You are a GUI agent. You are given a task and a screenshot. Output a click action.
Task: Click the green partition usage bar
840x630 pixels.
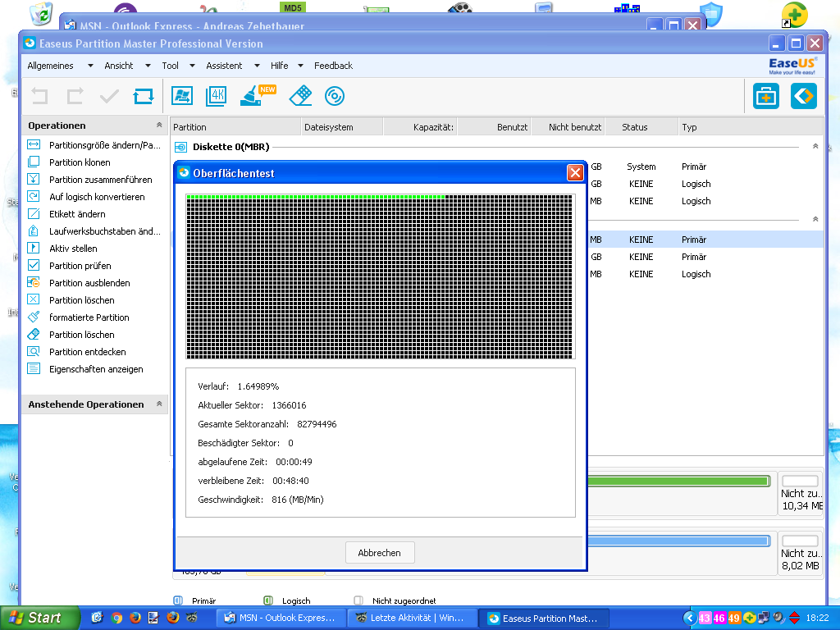coord(678,481)
